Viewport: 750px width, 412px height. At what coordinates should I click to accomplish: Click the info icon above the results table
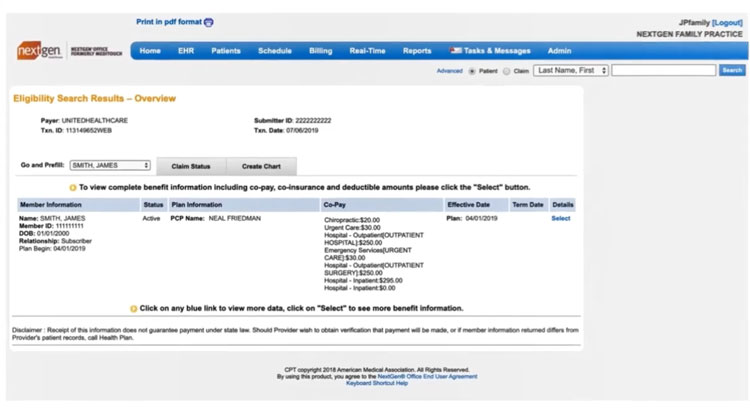72,187
